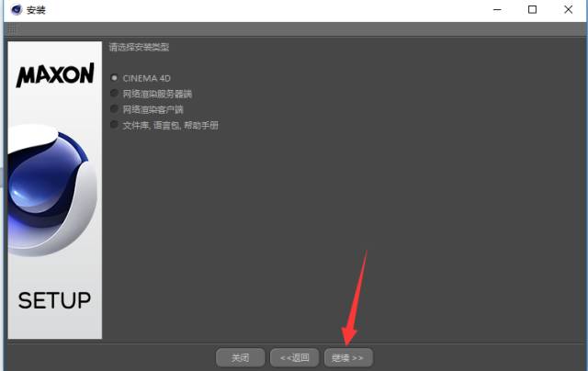588x371 pixels.
Task: Click the Cinema 4D icon in title bar
Action: tap(17, 10)
